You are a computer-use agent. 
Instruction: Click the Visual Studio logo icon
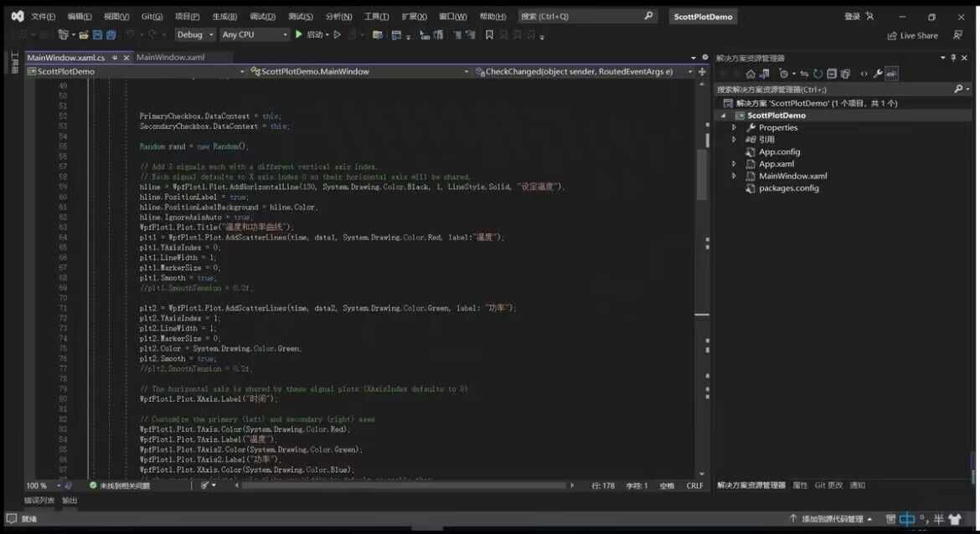[x=18, y=16]
